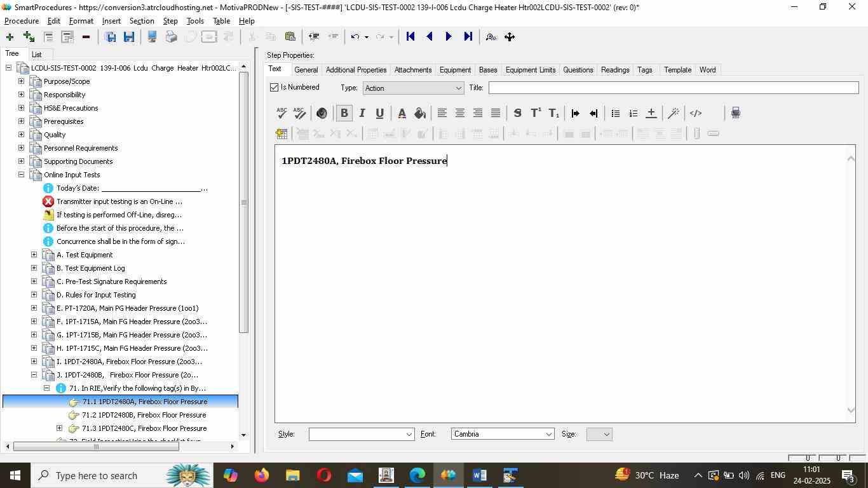Open the undo history dropdown arrow
This screenshot has height=488, width=868.
[367, 37]
